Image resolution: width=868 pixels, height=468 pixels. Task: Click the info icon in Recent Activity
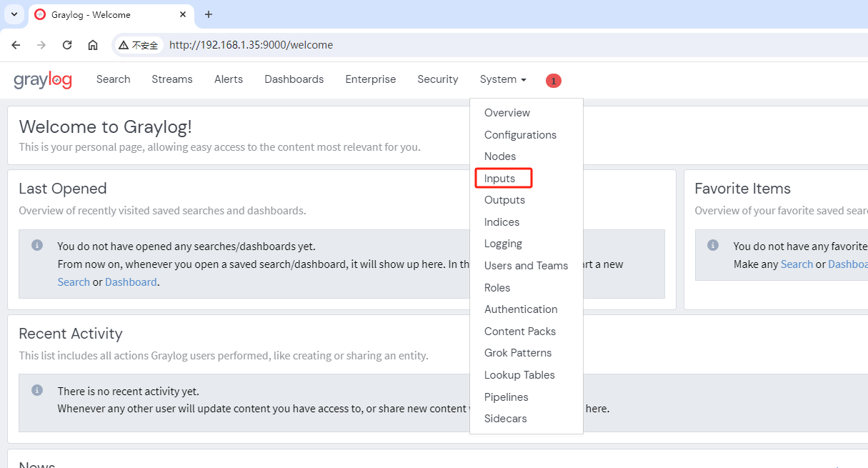point(37,391)
